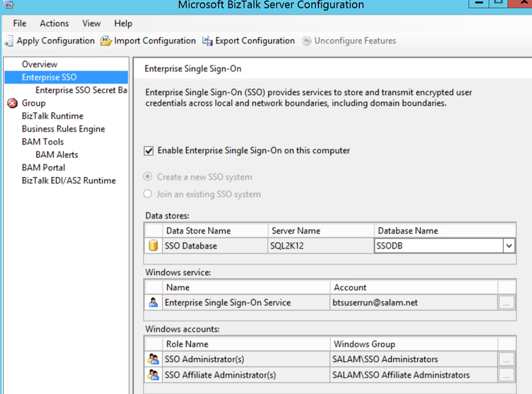Screen dimensions: 532x394
Task: Select BAM Alerts tree item
Action: (57, 155)
